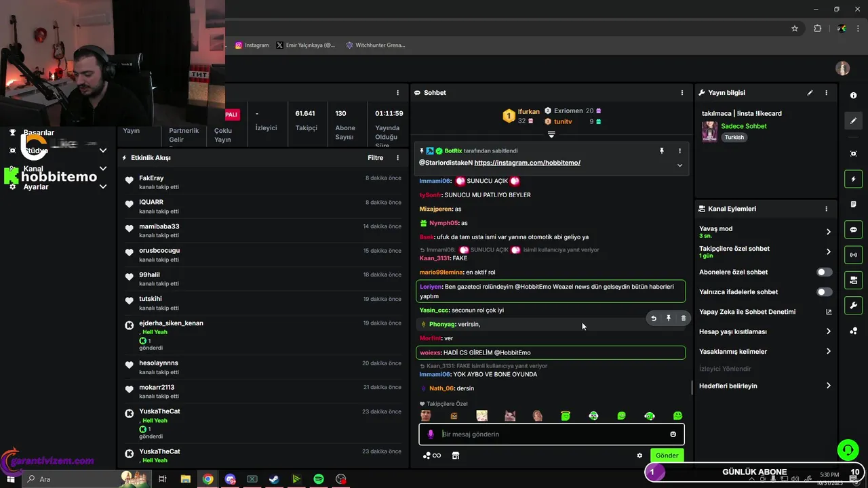The width and height of the screenshot is (868, 488).
Task: Click the Gönder send button
Action: (x=667, y=455)
